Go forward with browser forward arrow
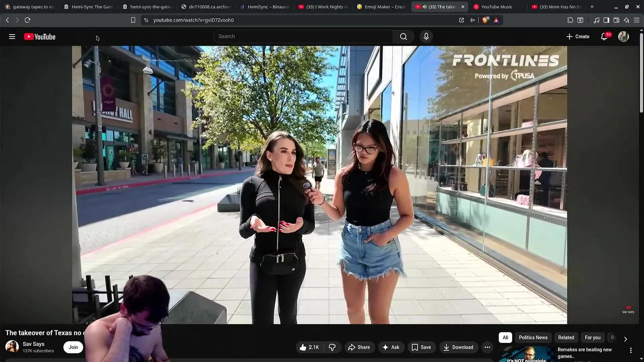644x362 pixels. [17, 20]
